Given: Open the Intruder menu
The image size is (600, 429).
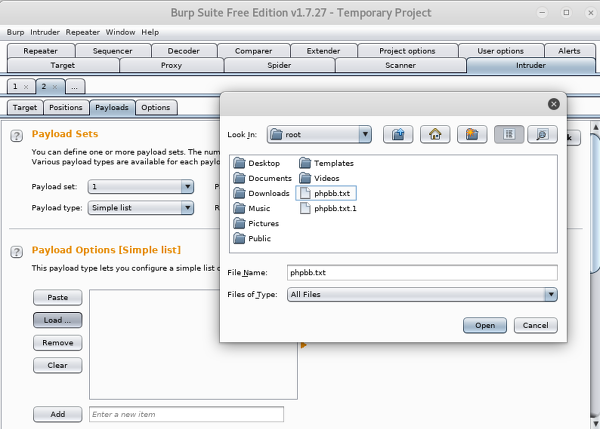Looking at the screenshot, I should coord(45,32).
